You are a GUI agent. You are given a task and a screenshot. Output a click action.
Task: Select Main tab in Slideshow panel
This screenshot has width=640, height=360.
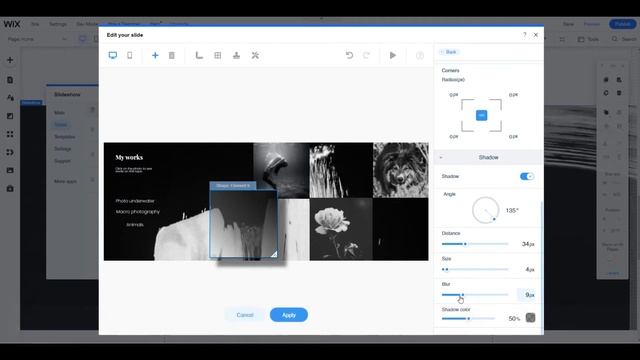tap(60, 113)
